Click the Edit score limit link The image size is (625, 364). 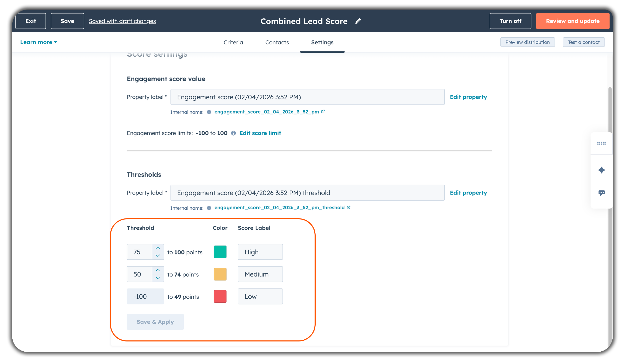pyautogui.click(x=260, y=133)
